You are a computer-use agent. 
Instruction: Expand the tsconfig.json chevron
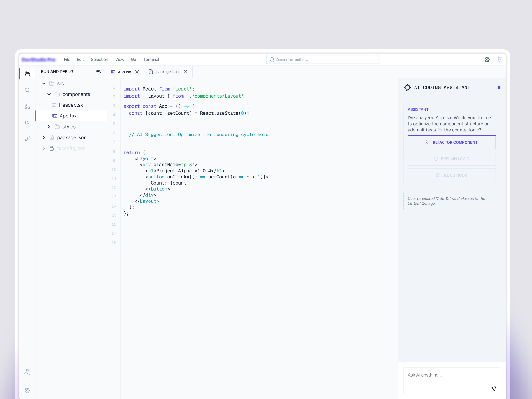pos(44,148)
